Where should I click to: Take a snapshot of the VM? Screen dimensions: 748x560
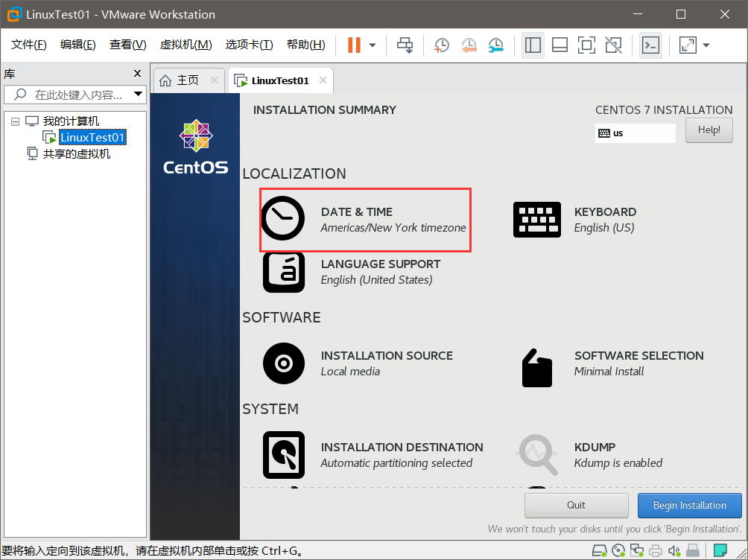click(x=442, y=45)
